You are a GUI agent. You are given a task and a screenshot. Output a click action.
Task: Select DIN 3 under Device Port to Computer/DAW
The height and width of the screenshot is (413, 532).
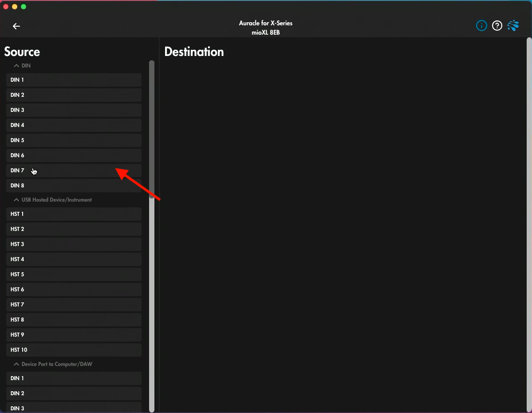(x=74, y=408)
